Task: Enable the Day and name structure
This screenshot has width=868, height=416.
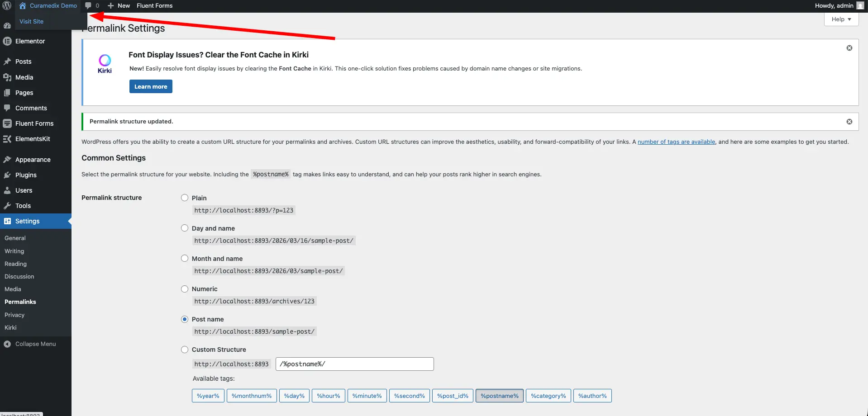Action: pyautogui.click(x=185, y=228)
